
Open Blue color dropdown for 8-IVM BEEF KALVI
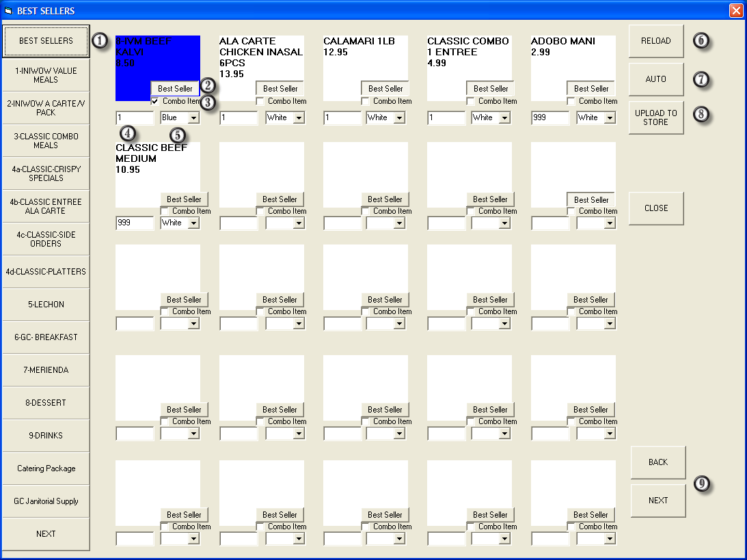[x=193, y=117]
